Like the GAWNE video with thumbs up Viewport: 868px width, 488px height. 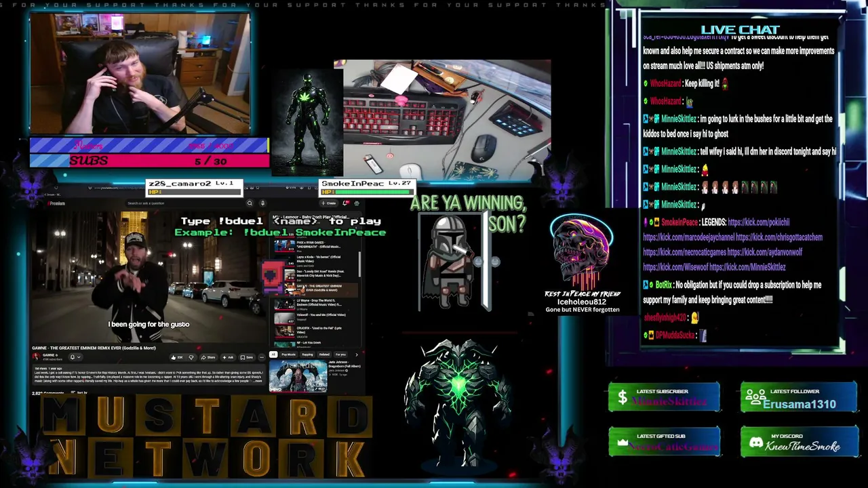click(178, 357)
